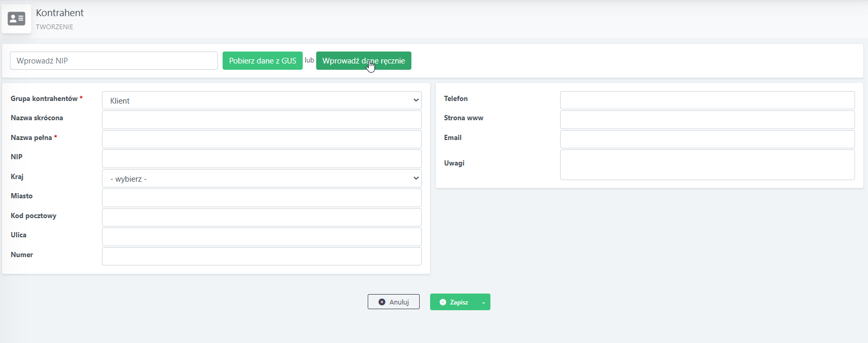Screen dimensions: 868x343
Task: Click the Numer input field
Action: pyautogui.click(x=262, y=257)
